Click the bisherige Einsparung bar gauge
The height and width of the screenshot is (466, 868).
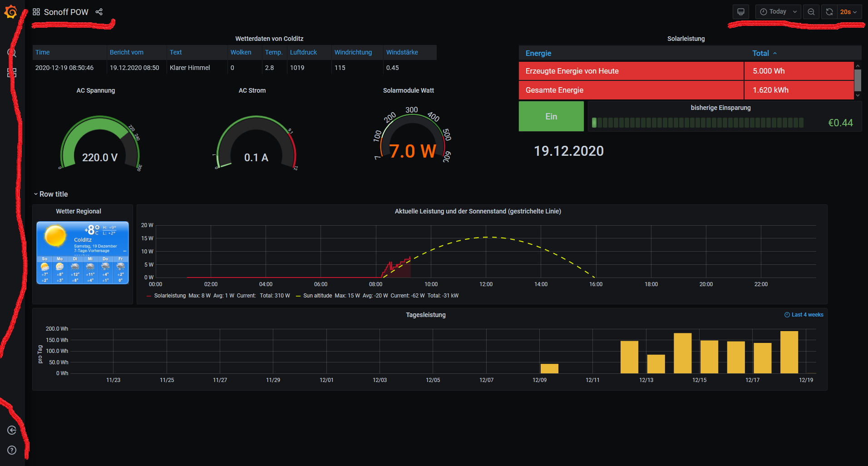point(698,123)
